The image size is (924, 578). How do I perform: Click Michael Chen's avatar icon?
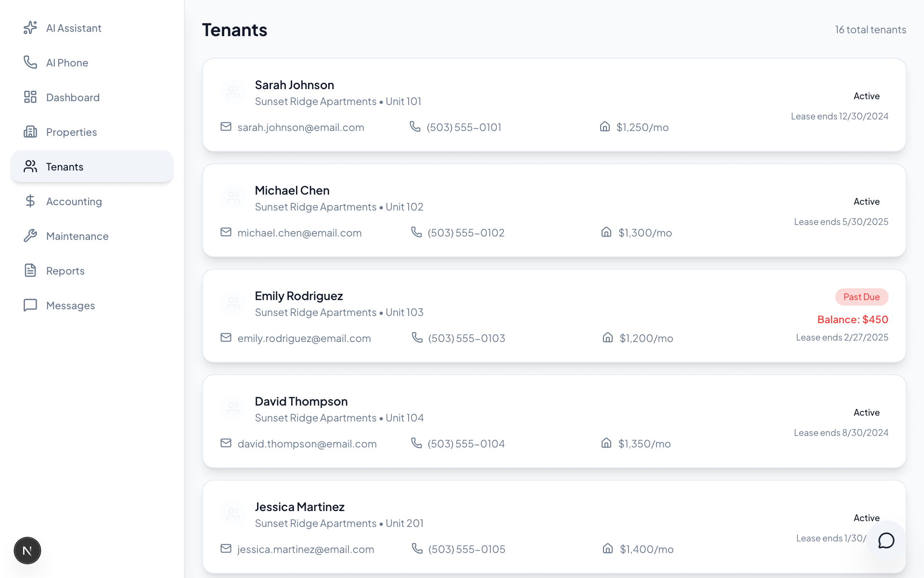tap(233, 197)
